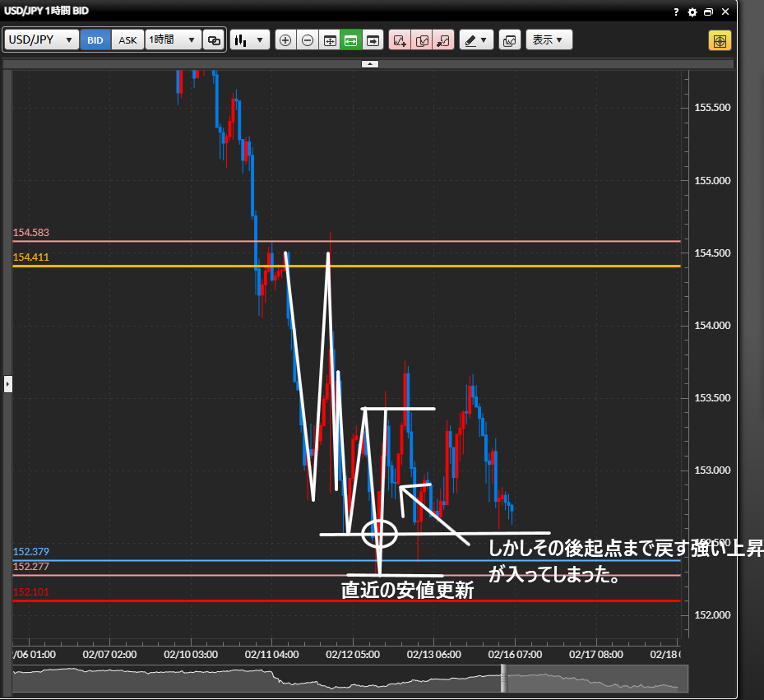Click the reset zoom icon after minus
The width and height of the screenshot is (764, 700).
pyautogui.click(x=329, y=40)
